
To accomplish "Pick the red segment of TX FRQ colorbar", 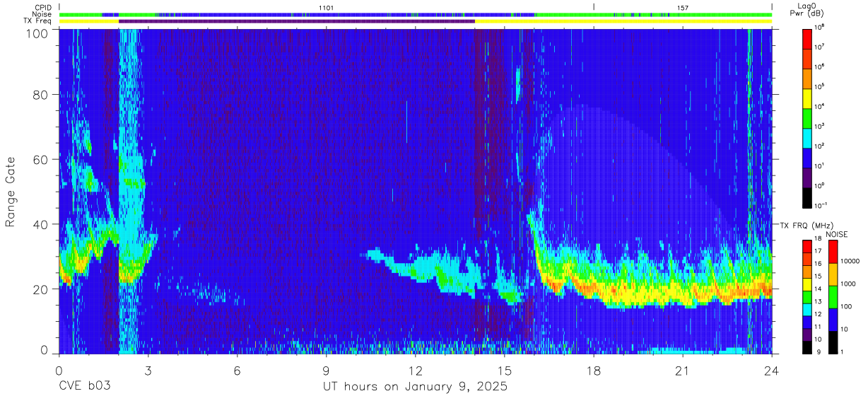I will (809, 247).
